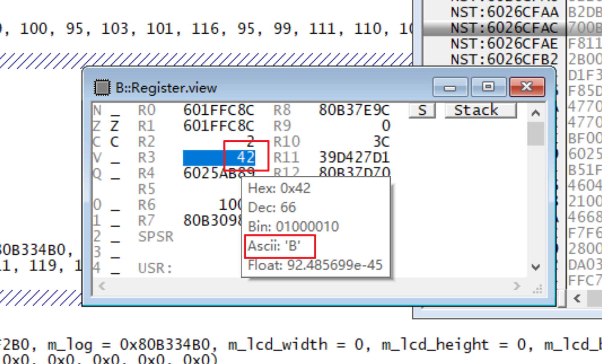Viewport: 602px width, 364px height.
Task: Click m_lcd_width = 0 in variable view
Action: point(296,344)
